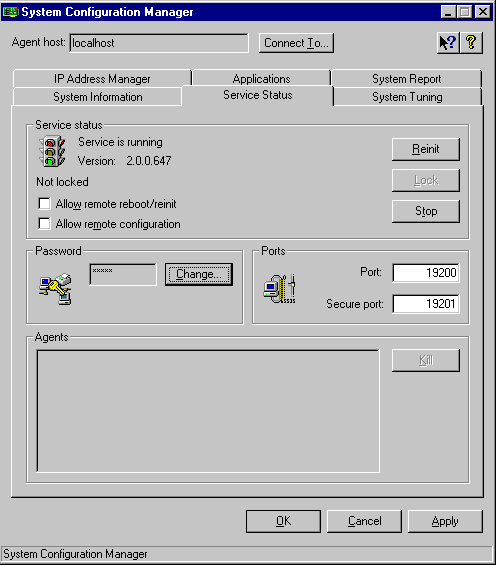This screenshot has width=496, height=565.
Task: Open the Applications tab
Action: click(262, 79)
